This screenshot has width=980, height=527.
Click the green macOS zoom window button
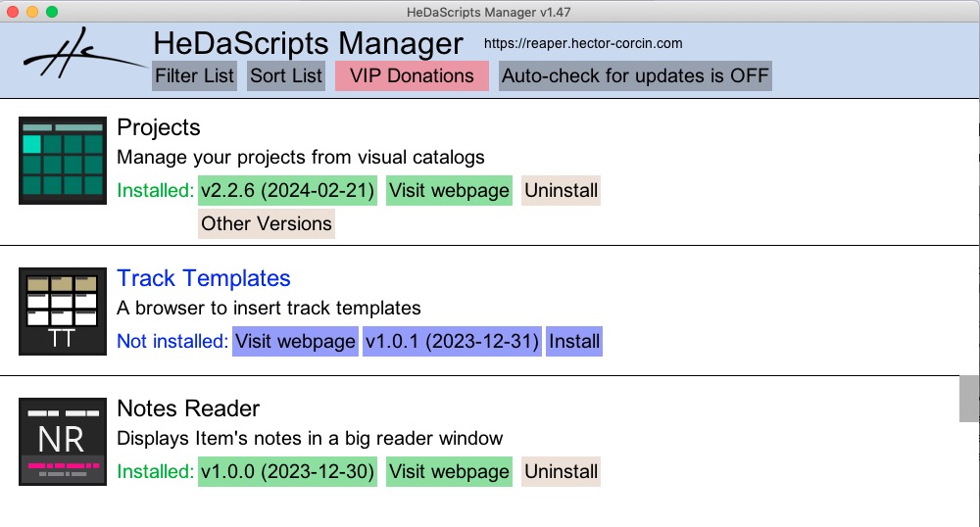pos(52,12)
